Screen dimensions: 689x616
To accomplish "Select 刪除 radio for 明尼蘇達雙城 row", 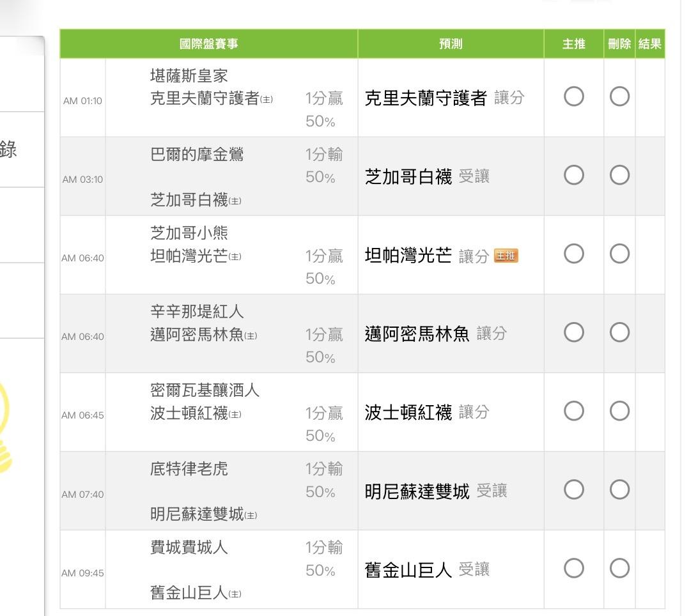I will (x=619, y=490).
